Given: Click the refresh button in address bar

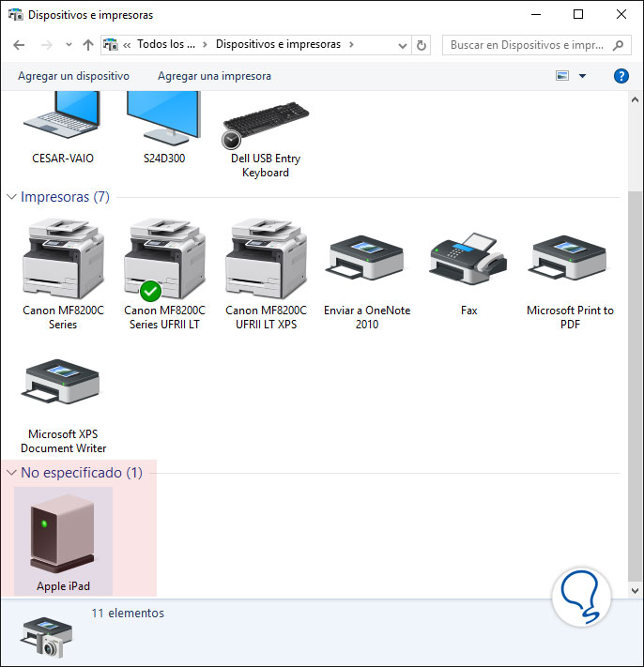Looking at the screenshot, I should coord(421,45).
